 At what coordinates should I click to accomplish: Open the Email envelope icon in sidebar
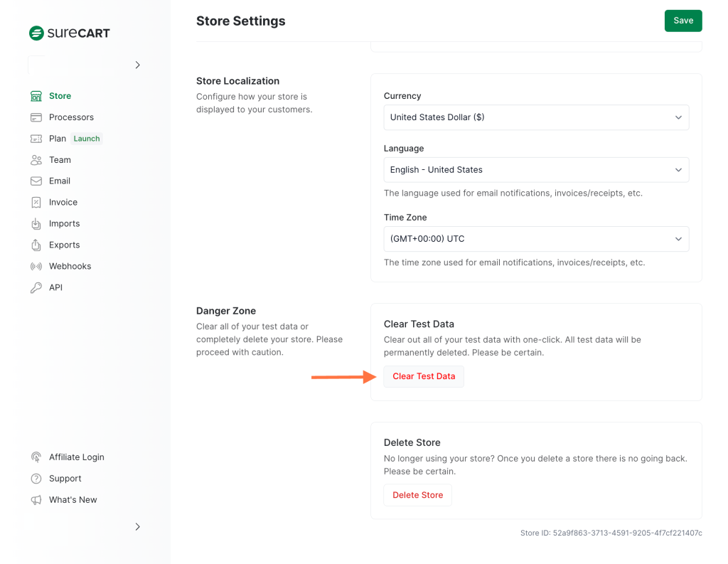[36, 181]
